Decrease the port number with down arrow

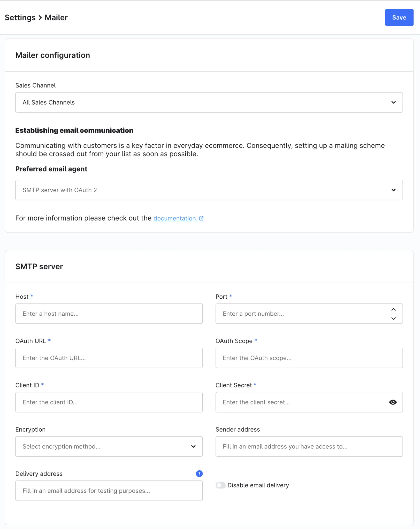click(x=393, y=318)
